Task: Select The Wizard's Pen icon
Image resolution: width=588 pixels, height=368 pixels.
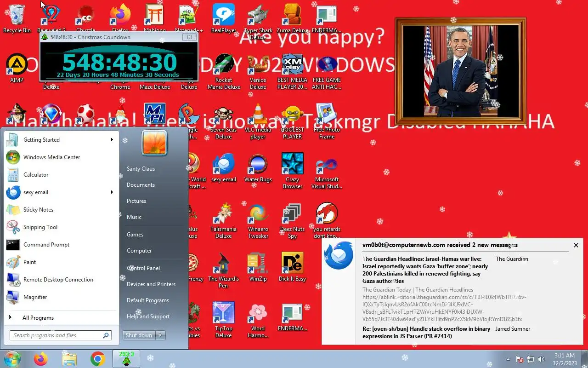Action: pos(224,270)
